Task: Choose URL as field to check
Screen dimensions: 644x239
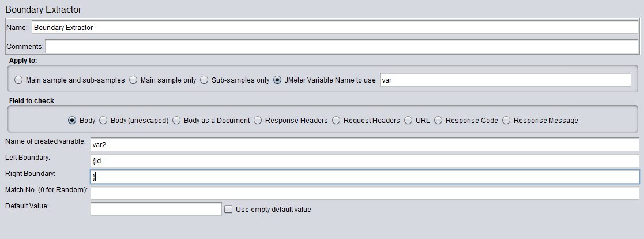Action: (x=408, y=121)
